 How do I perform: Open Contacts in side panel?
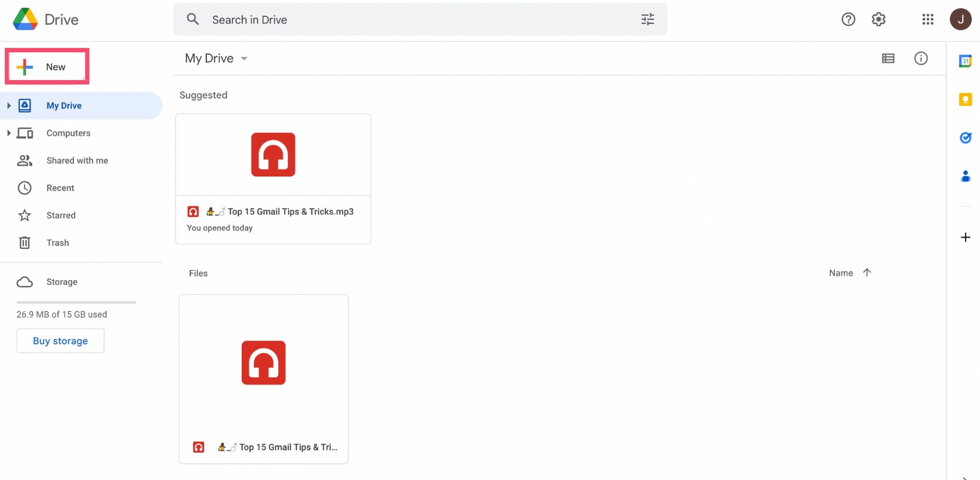[965, 176]
